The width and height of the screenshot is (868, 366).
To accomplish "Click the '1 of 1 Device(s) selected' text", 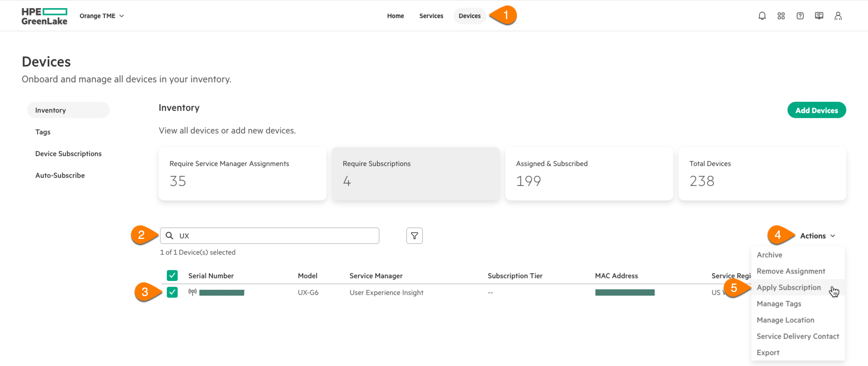I will [198, 252].
